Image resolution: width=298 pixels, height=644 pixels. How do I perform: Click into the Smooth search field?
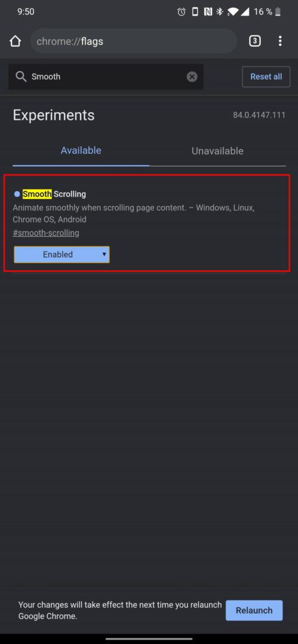pyautogui.click(x=106, y=77)
